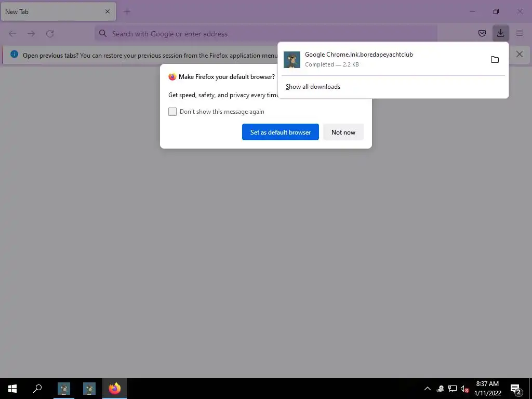
Task: Open containing folder for downloaded file
Action: click(495, 60)
